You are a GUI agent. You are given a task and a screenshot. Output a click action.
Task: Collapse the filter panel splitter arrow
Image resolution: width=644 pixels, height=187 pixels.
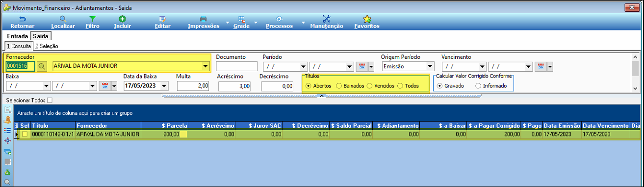click(x=322, y=96)
